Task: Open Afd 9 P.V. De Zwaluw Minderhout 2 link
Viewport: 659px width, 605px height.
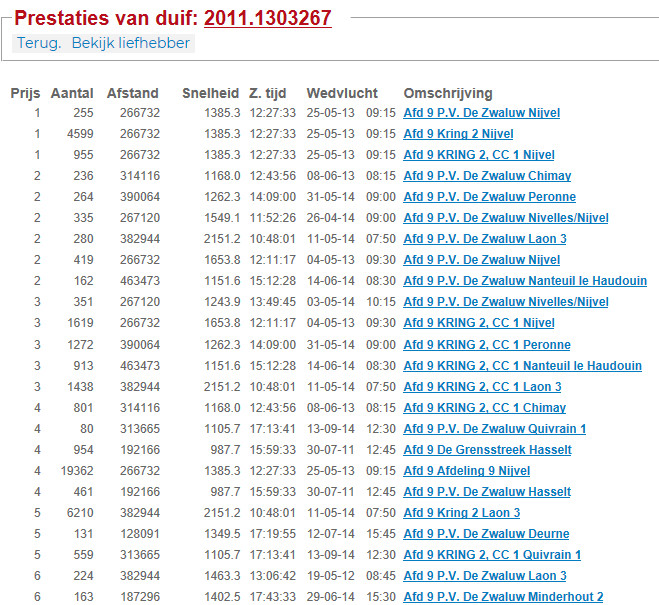Action: 503,597
